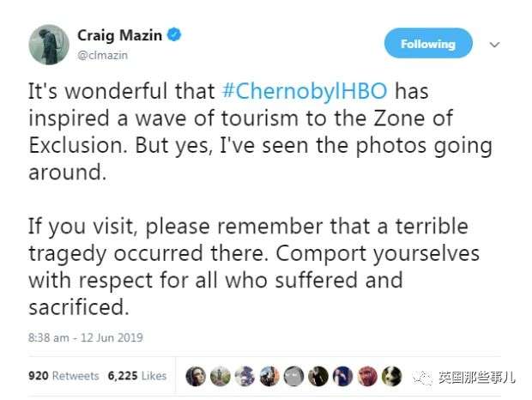Open the fifth, middle liker avatar
Screen dimensions: 532x400
pyautogui.click(x=294, y=375)
